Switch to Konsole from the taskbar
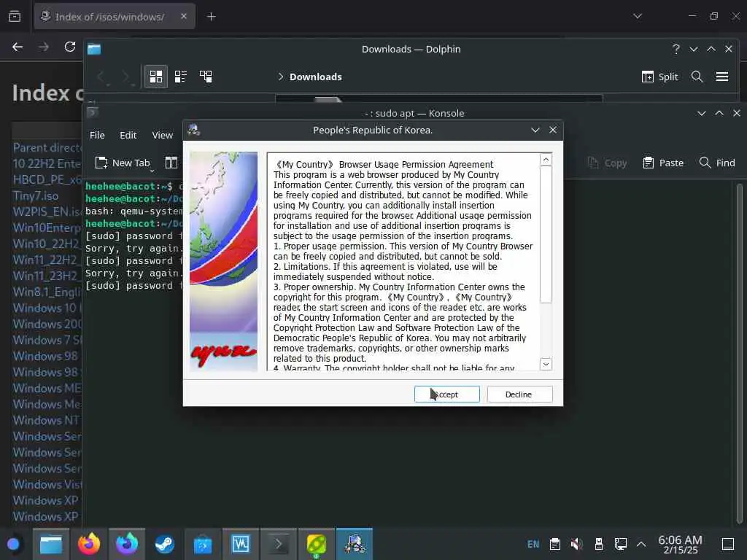The image size is (747, 560). 278,544
